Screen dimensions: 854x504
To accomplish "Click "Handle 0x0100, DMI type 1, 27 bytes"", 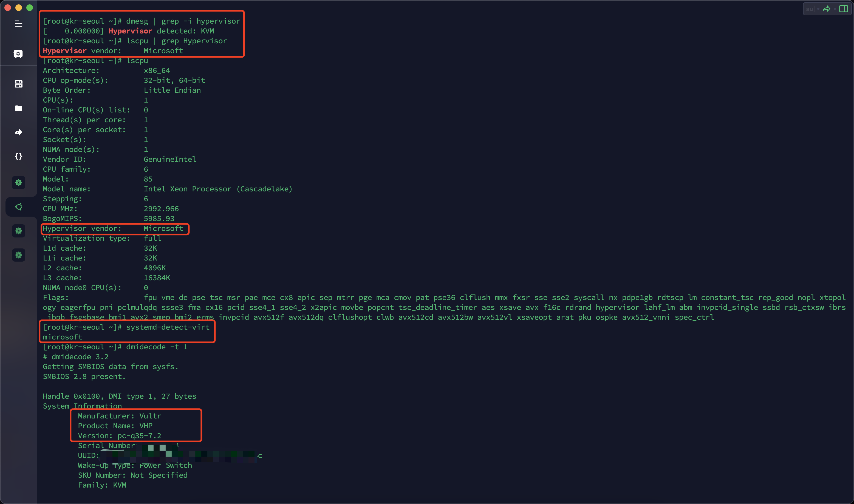I will point(120,396).
